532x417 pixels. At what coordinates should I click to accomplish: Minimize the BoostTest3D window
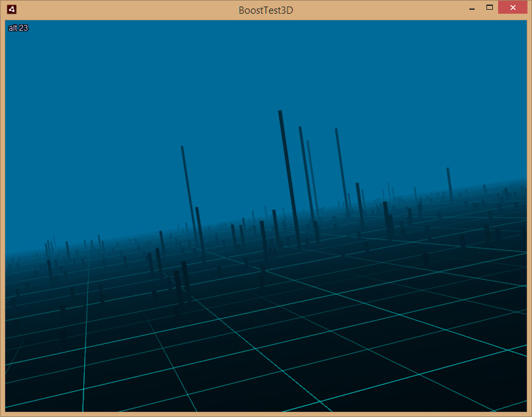coord(472,8)
